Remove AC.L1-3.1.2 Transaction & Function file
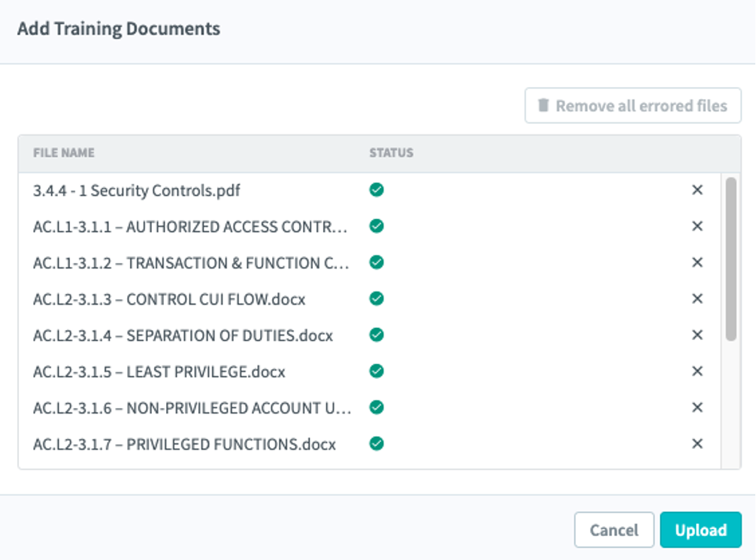The image size is (756, 560). [697, 262]
